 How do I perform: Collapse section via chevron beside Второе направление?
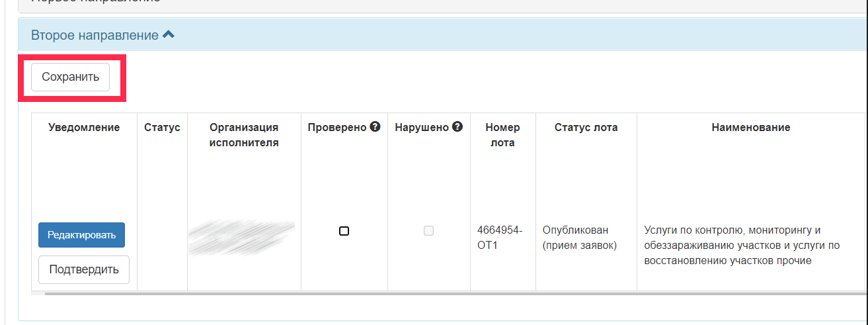point(169,34)
